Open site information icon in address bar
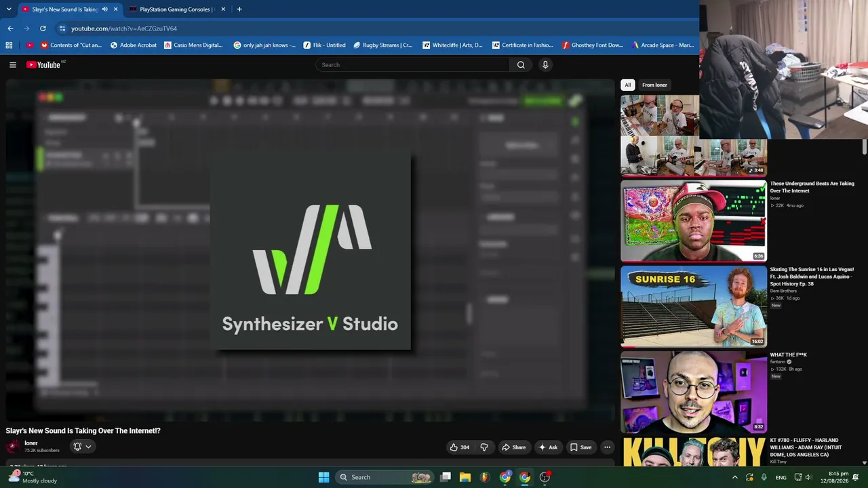This screenshot has width=868, height=488. [x=62, y=28]
